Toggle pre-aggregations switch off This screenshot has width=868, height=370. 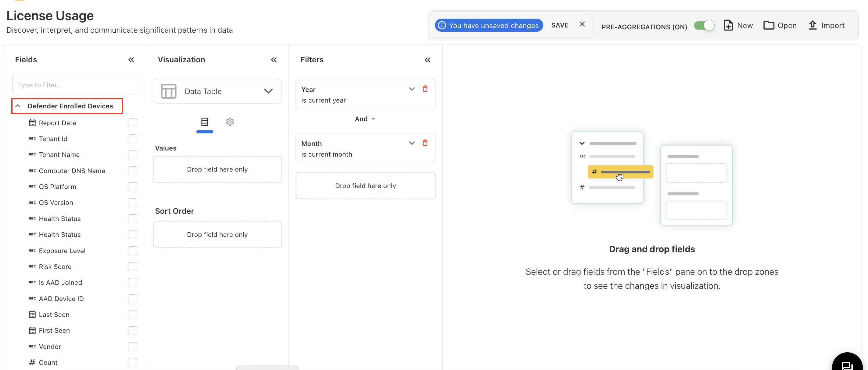[704, 26]
